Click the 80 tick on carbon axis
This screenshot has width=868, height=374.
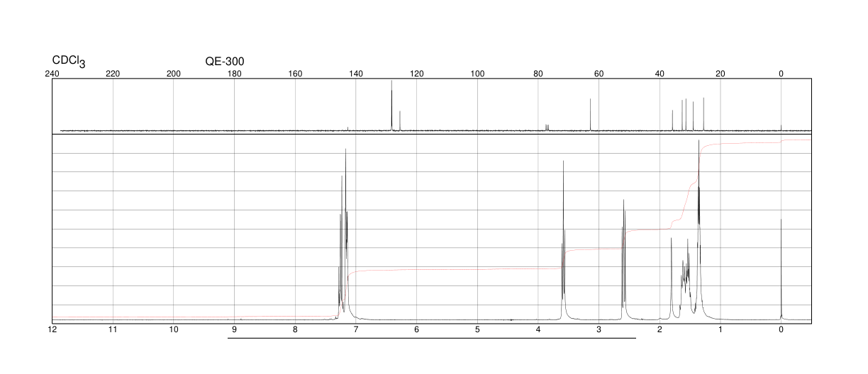(x=538, y=74)
